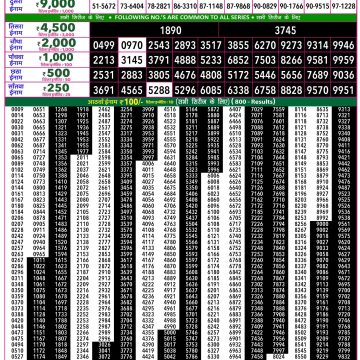Click winning number 3791
The height and width of the screenshot is (360, 360).
159,60
